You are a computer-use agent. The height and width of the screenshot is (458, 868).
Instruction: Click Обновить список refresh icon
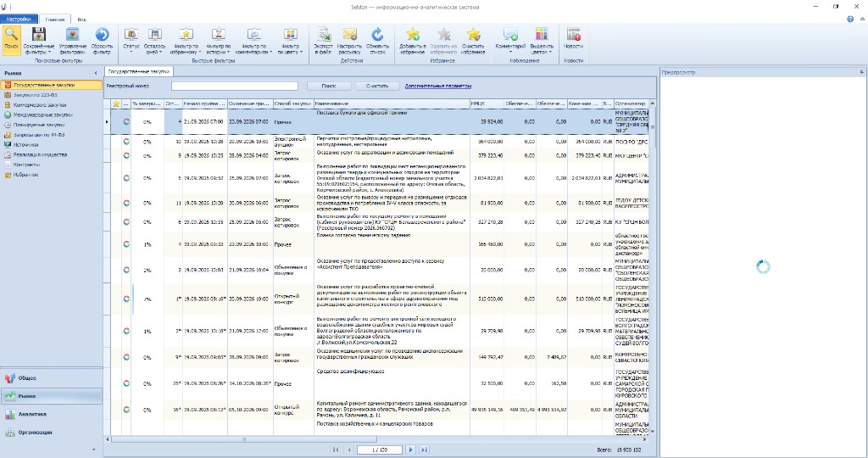tap(377, 40)
